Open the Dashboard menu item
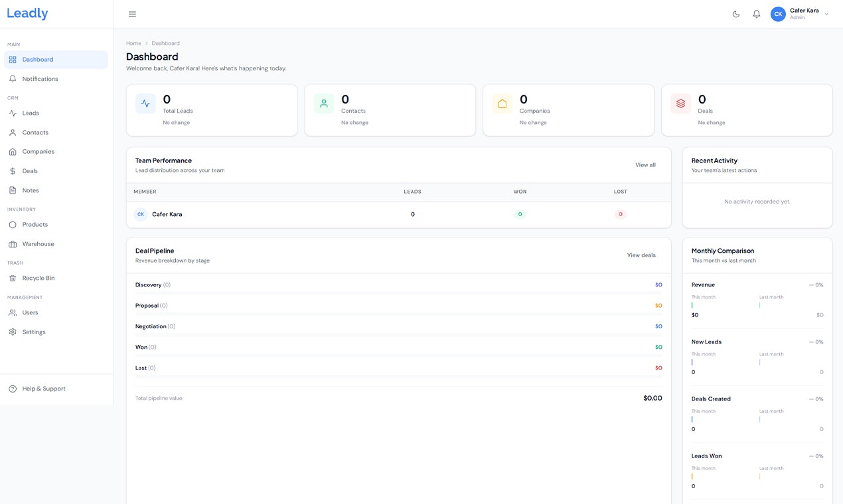The height and width of the screenshot is (504, 843). pos(56,60)
